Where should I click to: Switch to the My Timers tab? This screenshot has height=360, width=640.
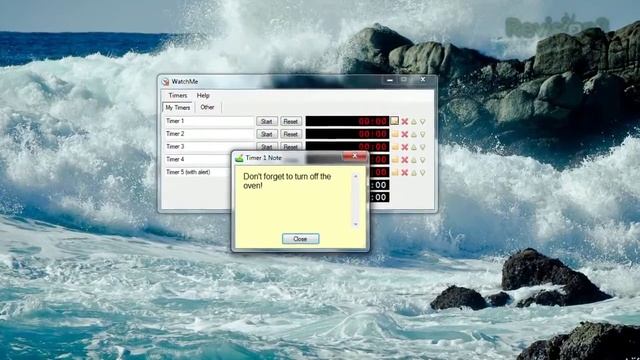tap(178, 107)
